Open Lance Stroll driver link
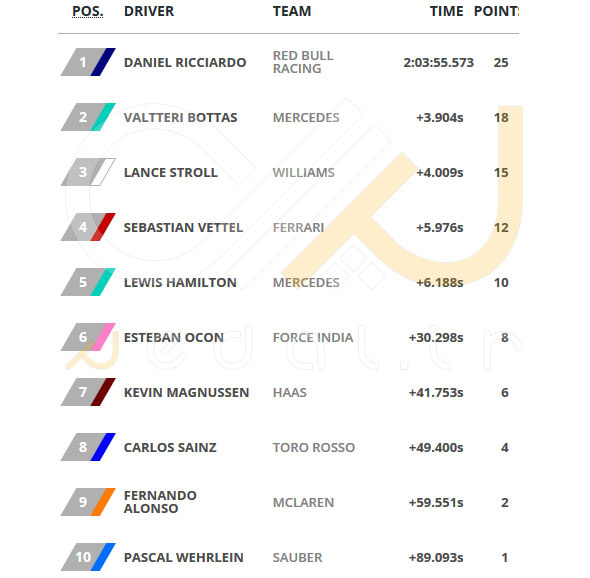The width and height of the screenshot is (590, 578). tap(171, 172)
